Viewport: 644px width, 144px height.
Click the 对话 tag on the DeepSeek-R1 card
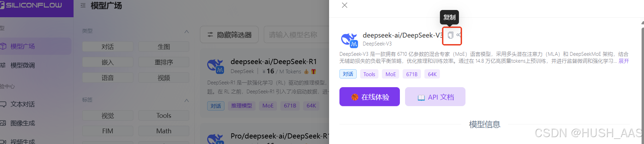pos(216,106)
